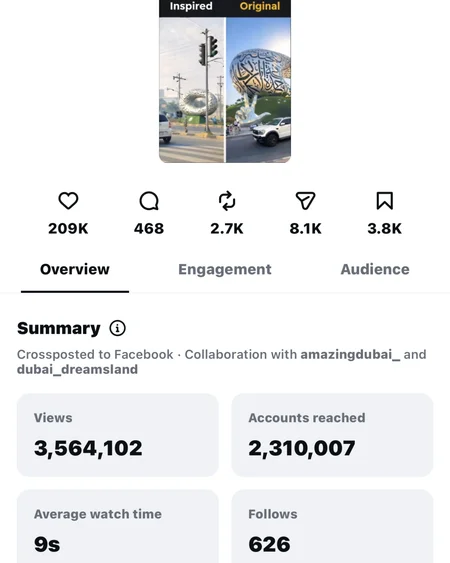Select the 209K likes count
This screenshot has height=563, width=450.
[68, 229]
